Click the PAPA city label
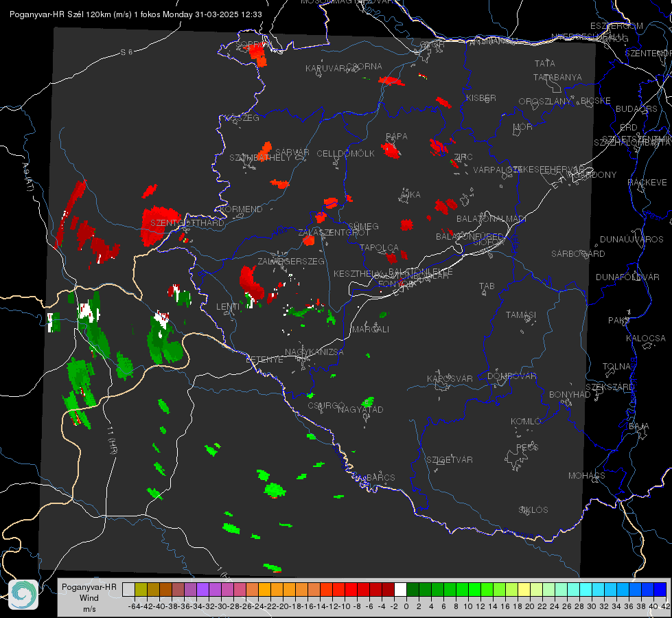The image size is (672, 618). 397,136
